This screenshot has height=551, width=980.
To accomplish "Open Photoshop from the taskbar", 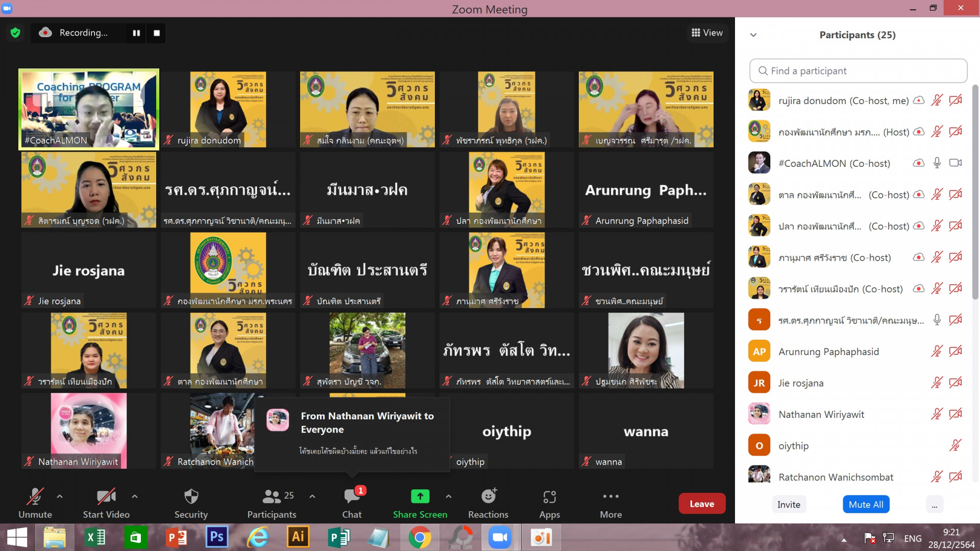I will tap(216, 537).
